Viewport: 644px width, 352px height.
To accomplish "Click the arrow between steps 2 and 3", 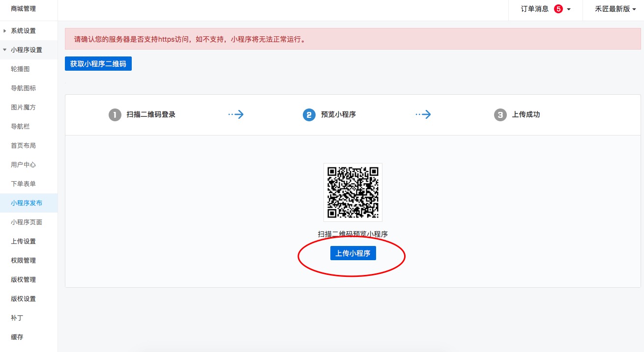I will (x=423, y=114).
